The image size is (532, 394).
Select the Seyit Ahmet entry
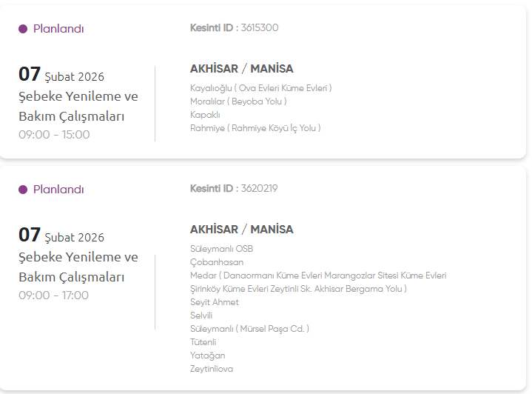pyautogui.click(x=215, y=302)
